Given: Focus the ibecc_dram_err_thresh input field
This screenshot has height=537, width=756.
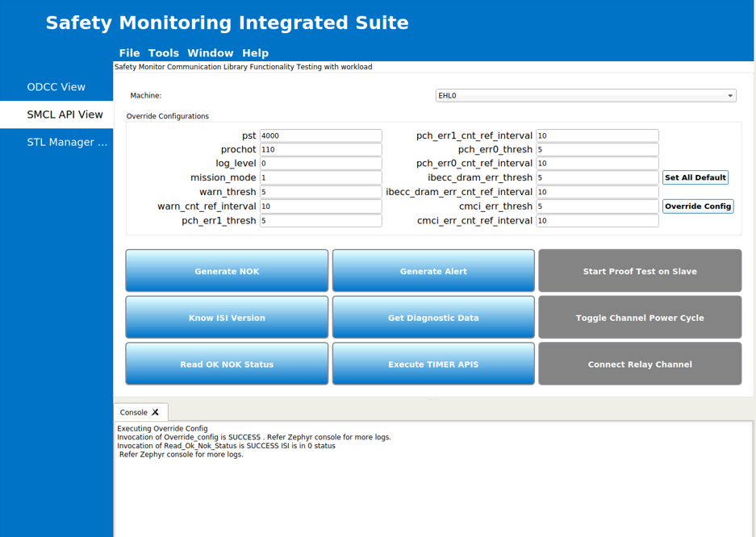Looking at the screenshot, I should point(597,177).
